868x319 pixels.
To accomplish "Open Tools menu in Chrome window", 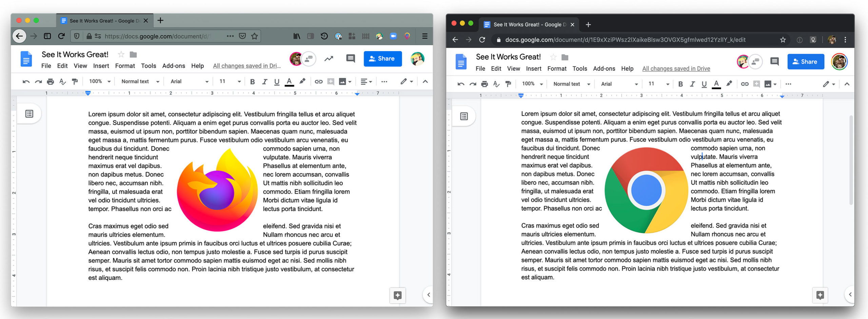I will pyautogui.click(x=580, y=68).
